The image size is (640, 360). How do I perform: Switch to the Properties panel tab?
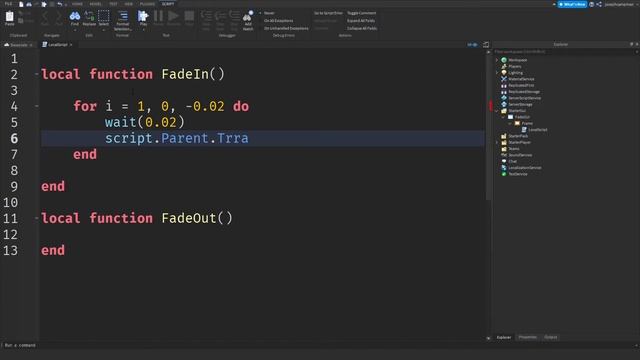[527, 337]
